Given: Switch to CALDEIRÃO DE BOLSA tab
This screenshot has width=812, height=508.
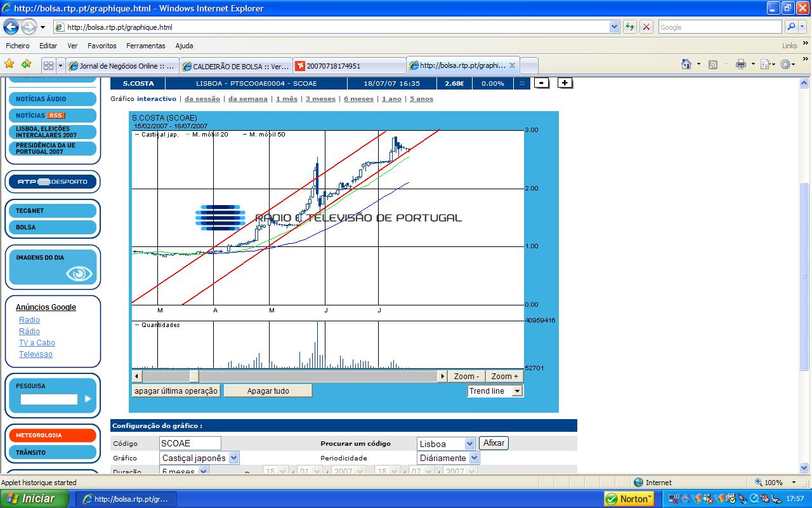Looking at the screenshot, I should pyautogui.click(x=235, y=66).
